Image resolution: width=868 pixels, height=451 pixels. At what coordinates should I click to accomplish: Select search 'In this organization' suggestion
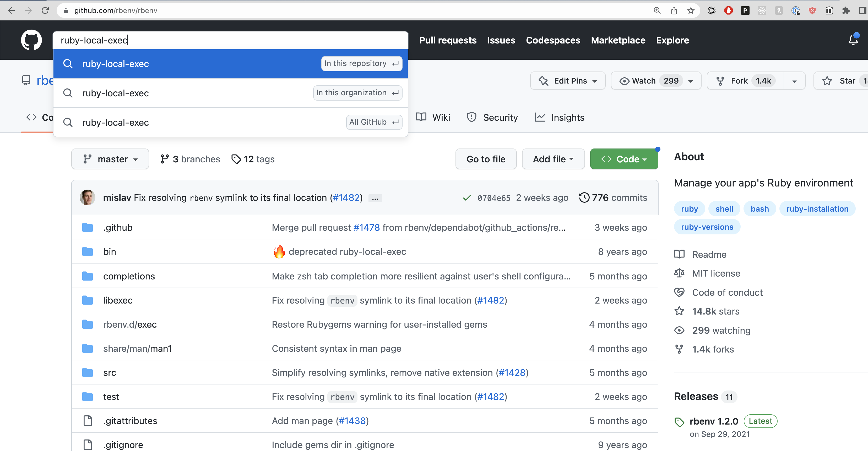230,93
